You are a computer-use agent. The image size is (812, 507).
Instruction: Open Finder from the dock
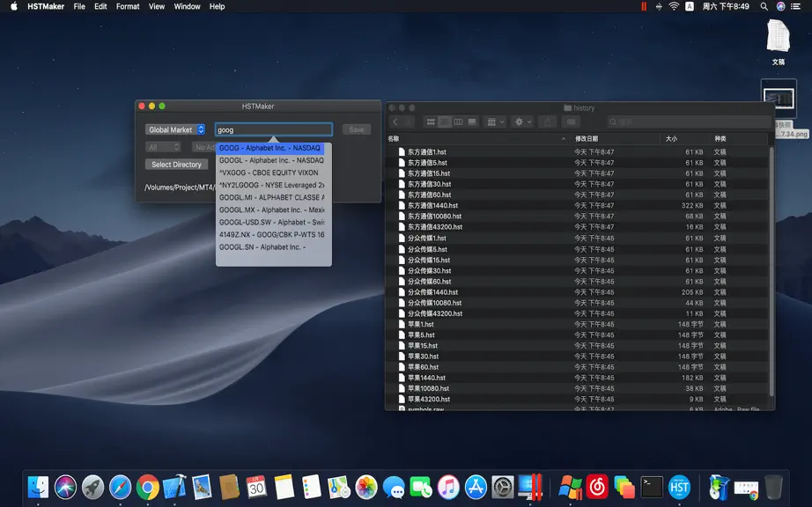coord(38,488)
